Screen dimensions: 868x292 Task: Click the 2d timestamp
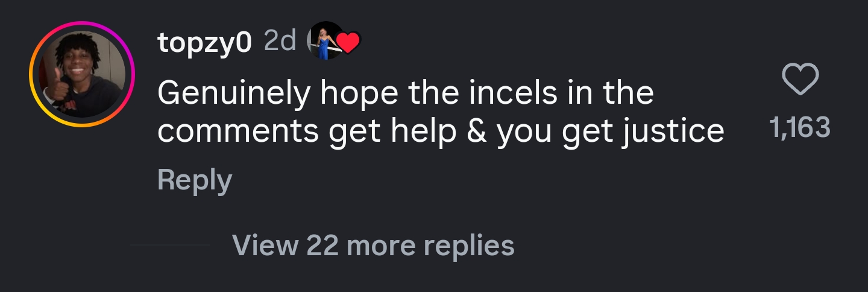coord(280,41)
